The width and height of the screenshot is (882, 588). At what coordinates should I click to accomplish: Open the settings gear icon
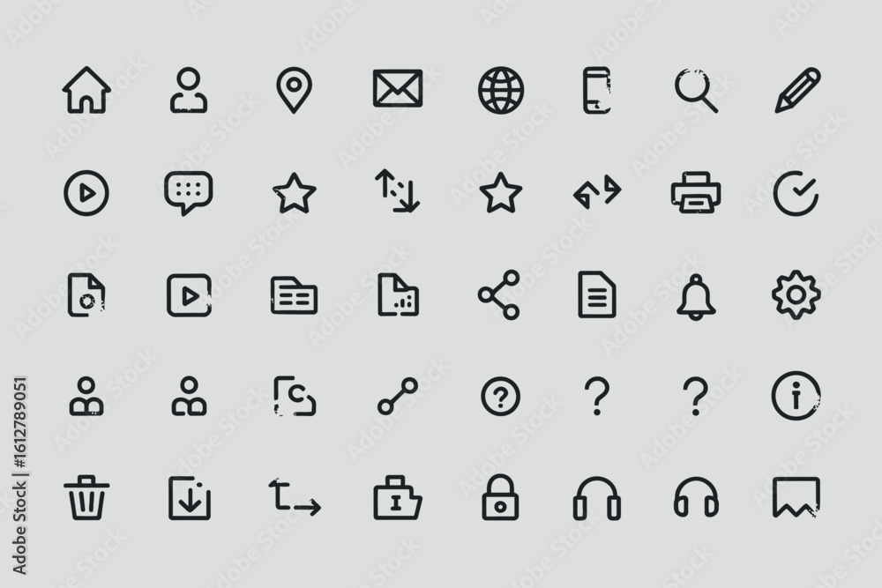(796, 294)
